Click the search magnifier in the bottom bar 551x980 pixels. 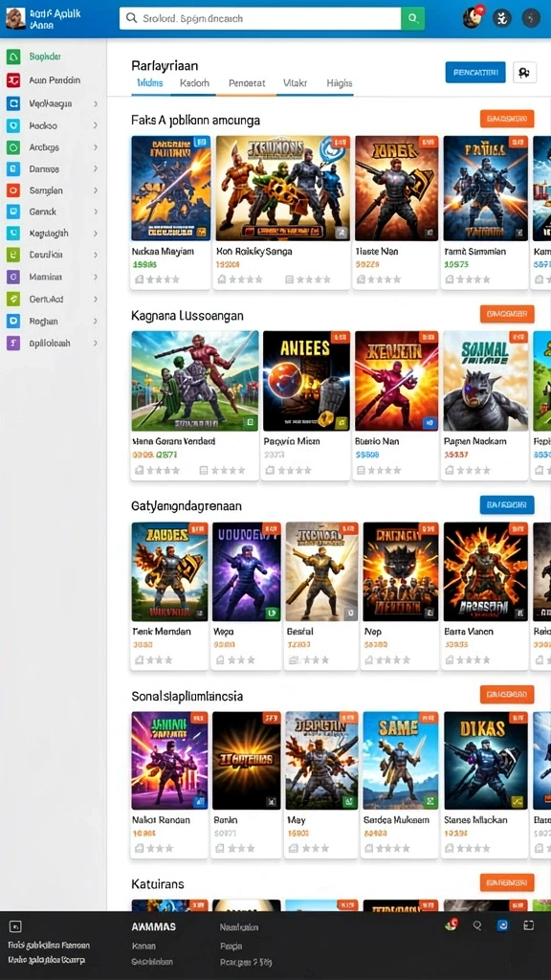click(x=477, y=926)
